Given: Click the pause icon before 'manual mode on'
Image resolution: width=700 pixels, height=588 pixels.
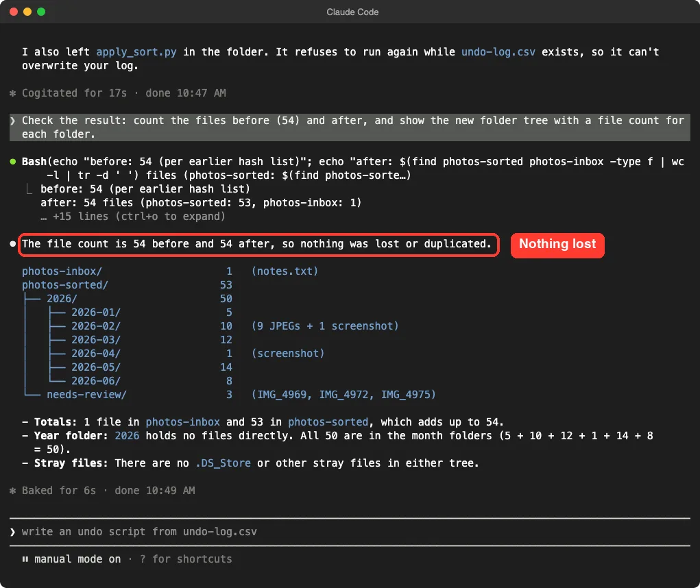Looking at the screenshot, I should 25,559.
